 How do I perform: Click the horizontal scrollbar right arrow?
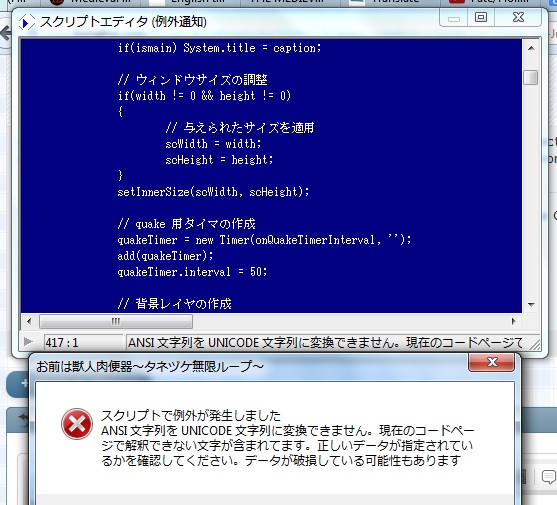click(x=513, y=321)
